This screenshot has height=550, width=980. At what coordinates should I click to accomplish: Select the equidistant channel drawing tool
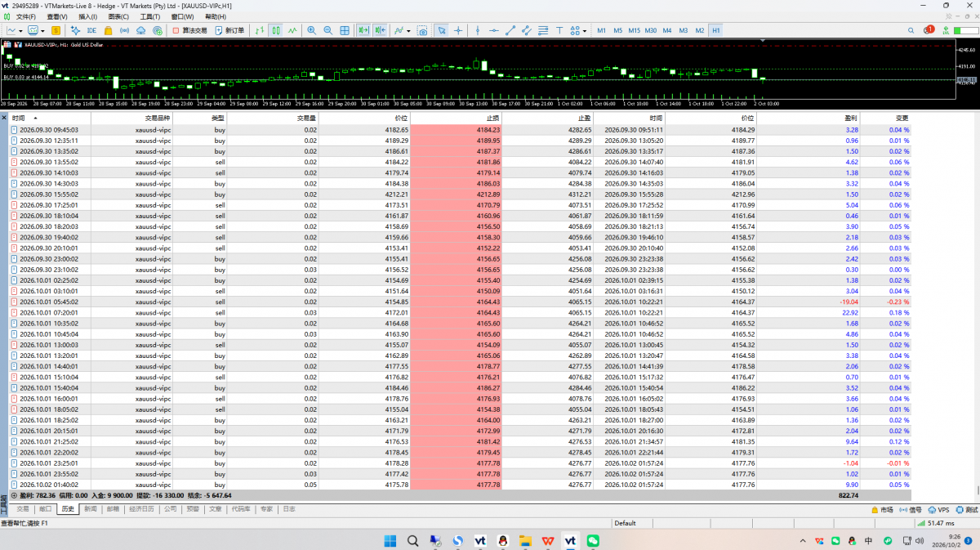point(527,30)
